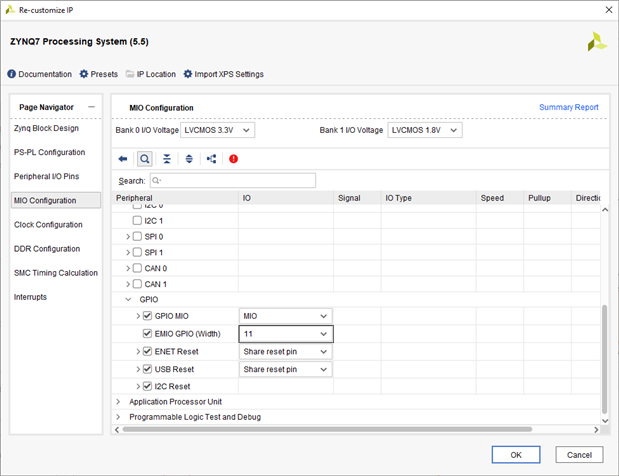Click the Speed column header
The height and width of the screenshot is (476, 619).
[x=500, y=198]
